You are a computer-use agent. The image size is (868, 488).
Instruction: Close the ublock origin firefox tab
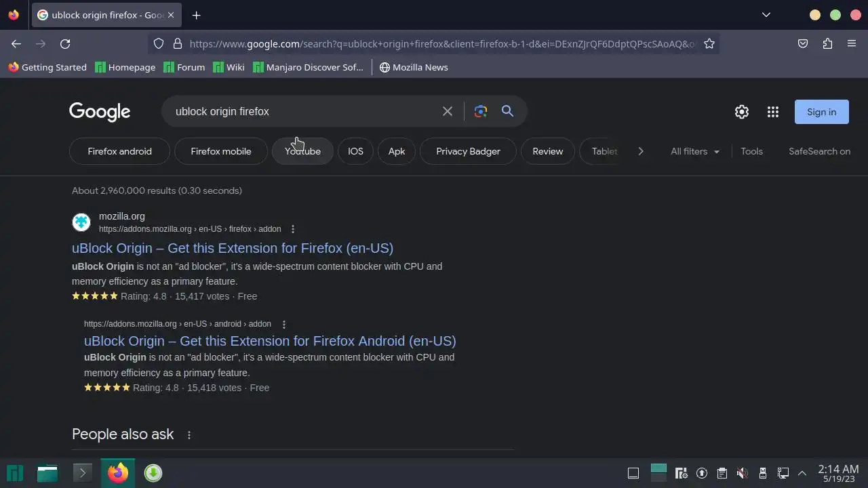(171, 15)
